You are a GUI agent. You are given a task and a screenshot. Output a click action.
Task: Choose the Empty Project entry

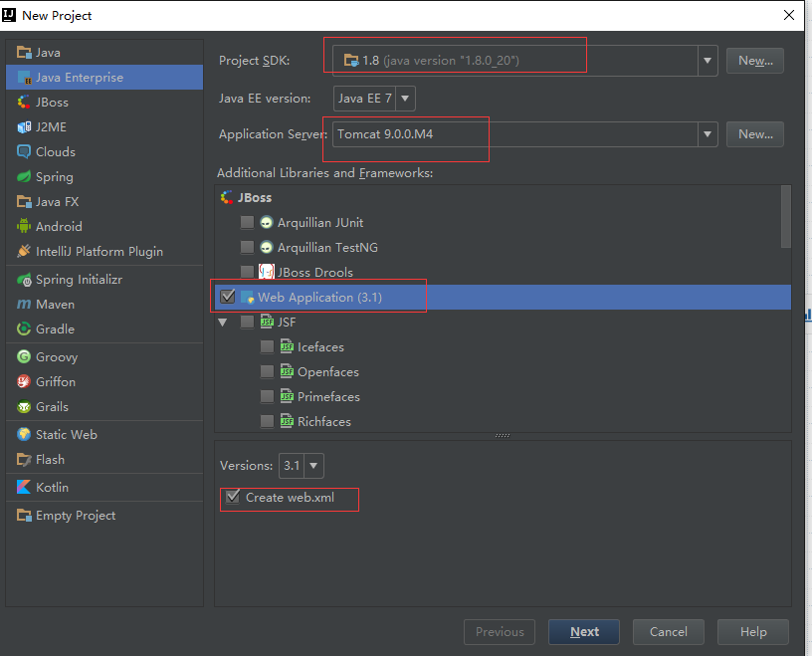[x=104, y=515]
